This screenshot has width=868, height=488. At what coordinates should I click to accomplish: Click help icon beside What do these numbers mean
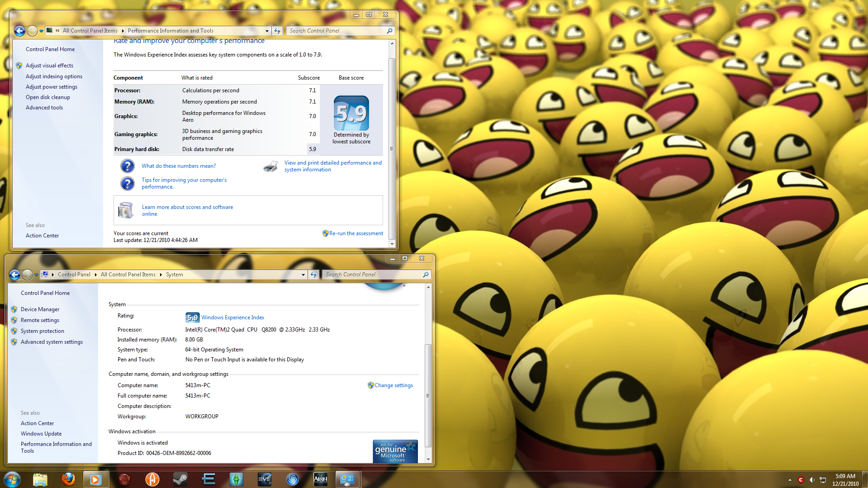(x=128, y=166)
